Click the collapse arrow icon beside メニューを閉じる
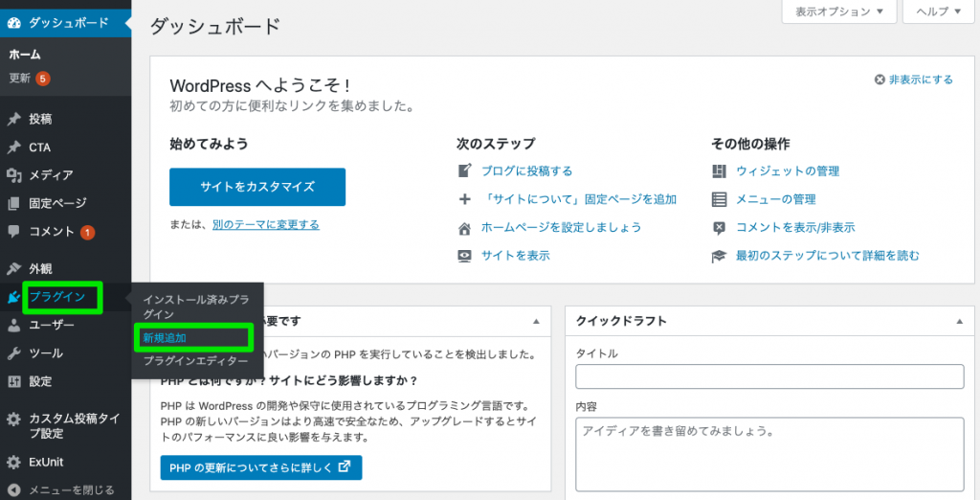This screenshot has width=980, height=500. pos(14,490)
